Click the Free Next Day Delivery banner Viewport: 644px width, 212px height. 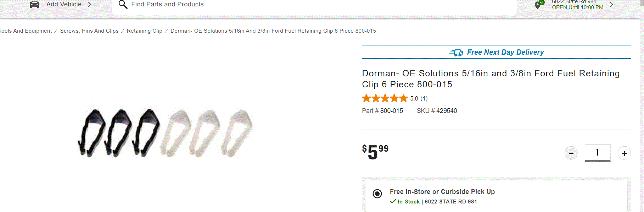click(505, 52)
